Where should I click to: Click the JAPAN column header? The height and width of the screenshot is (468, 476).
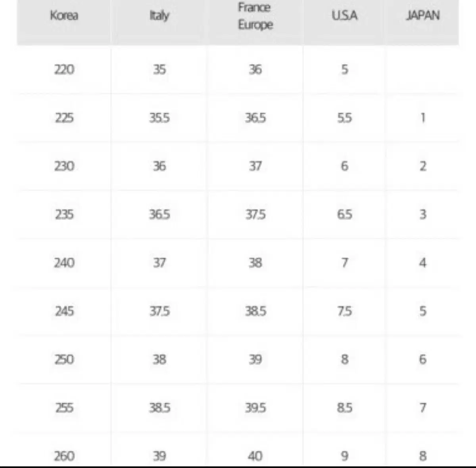click(x=423, y=16)
